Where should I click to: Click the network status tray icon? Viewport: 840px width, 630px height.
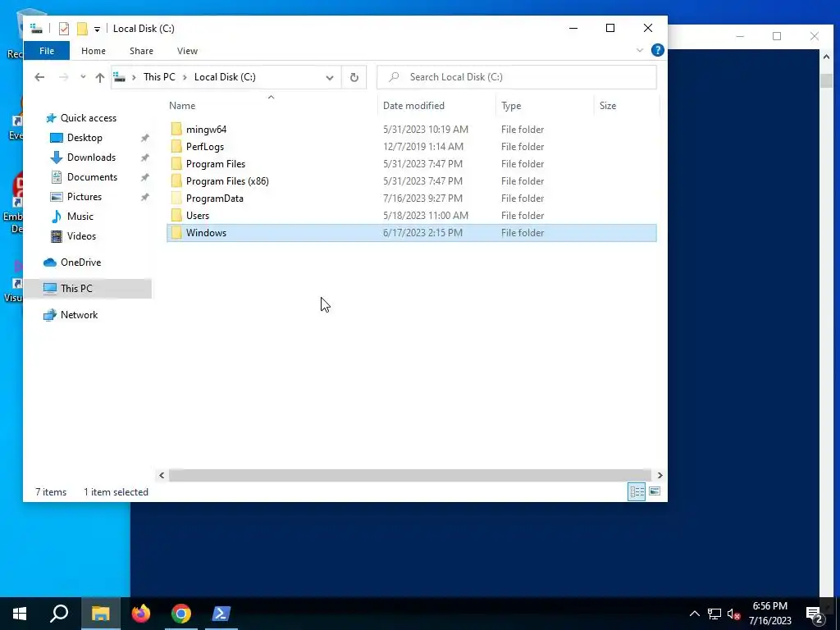714,614
